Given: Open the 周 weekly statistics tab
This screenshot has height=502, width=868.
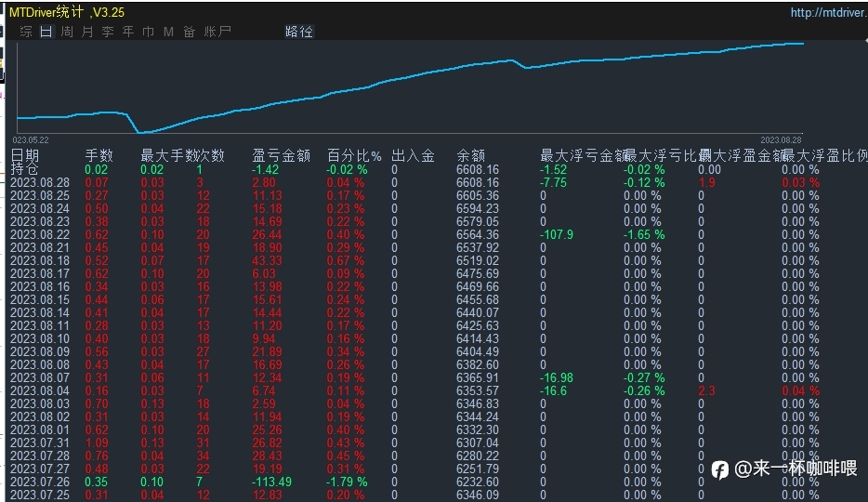Looking at the screenshot, I should coord(66,32).
